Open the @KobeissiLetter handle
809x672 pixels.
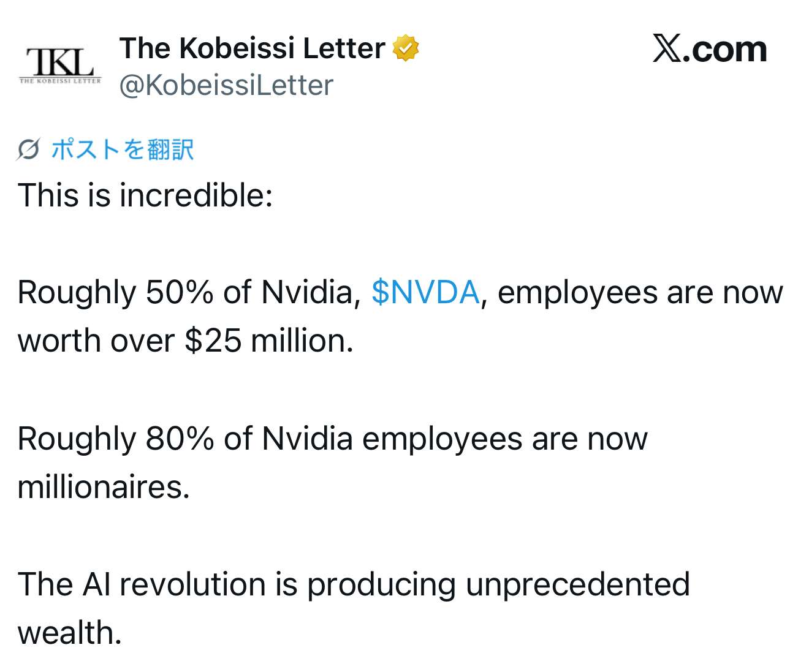click(x=226, y=85)
